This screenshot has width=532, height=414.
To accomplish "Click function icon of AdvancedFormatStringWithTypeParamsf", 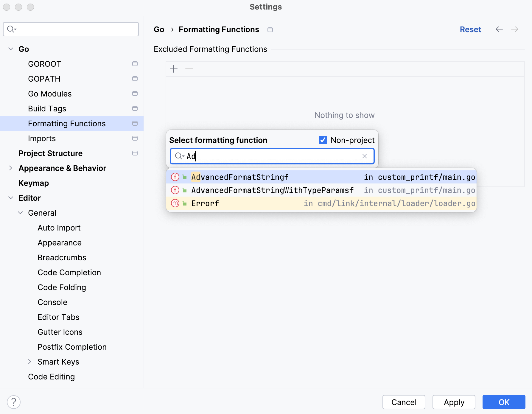I will point(175,190).
